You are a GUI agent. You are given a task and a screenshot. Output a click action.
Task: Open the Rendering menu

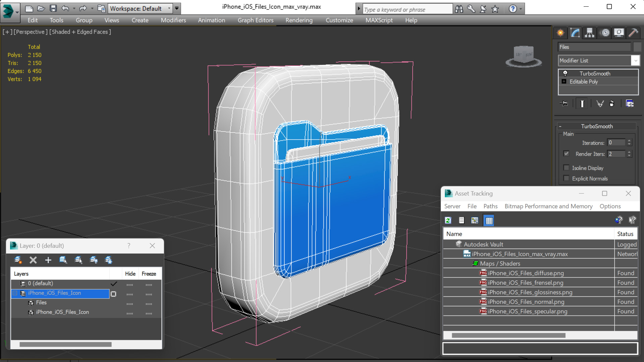(299, 20)
